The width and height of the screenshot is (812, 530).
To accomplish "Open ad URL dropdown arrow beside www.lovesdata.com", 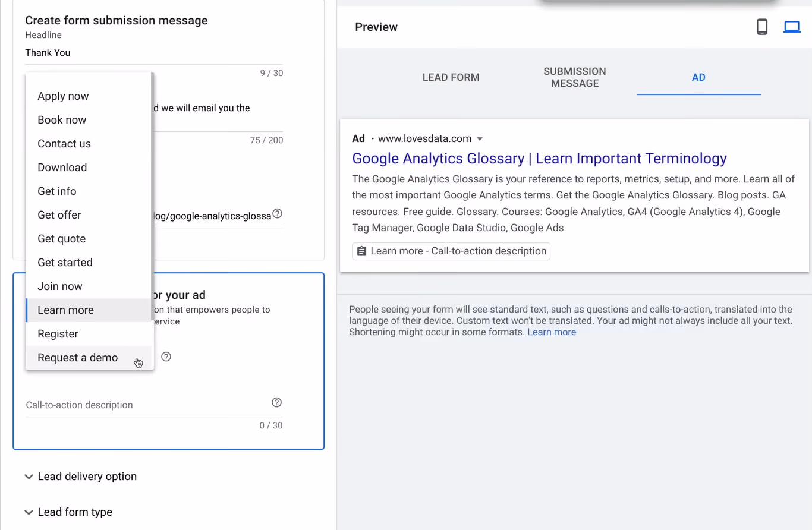I will coord(480,139).
